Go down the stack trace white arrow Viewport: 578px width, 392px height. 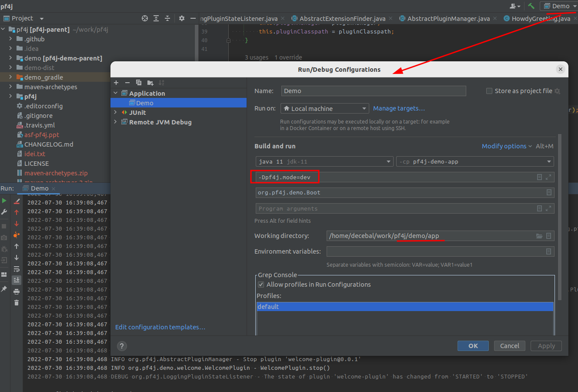coord(17,258)
